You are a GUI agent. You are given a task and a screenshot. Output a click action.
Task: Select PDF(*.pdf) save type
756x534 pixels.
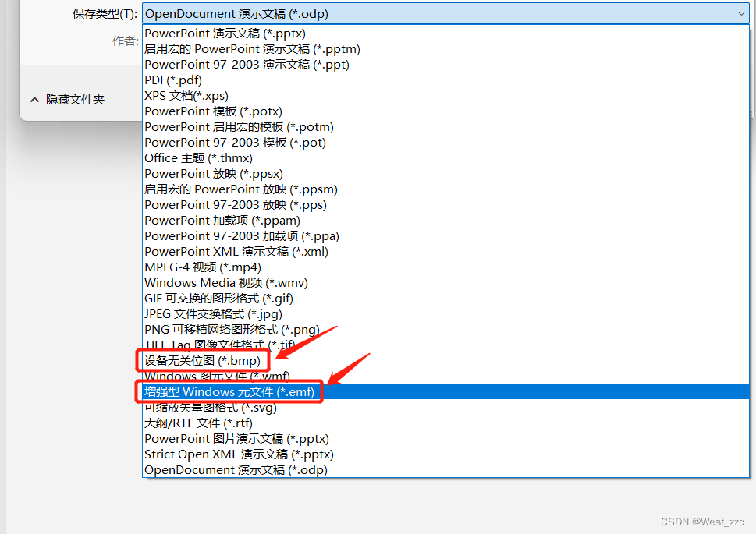coord(445,80)
